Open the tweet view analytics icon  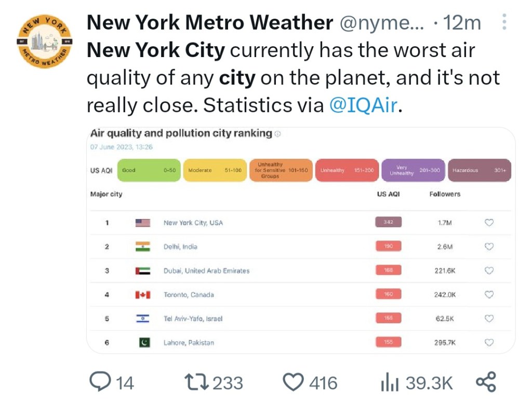tap(390, 383)
